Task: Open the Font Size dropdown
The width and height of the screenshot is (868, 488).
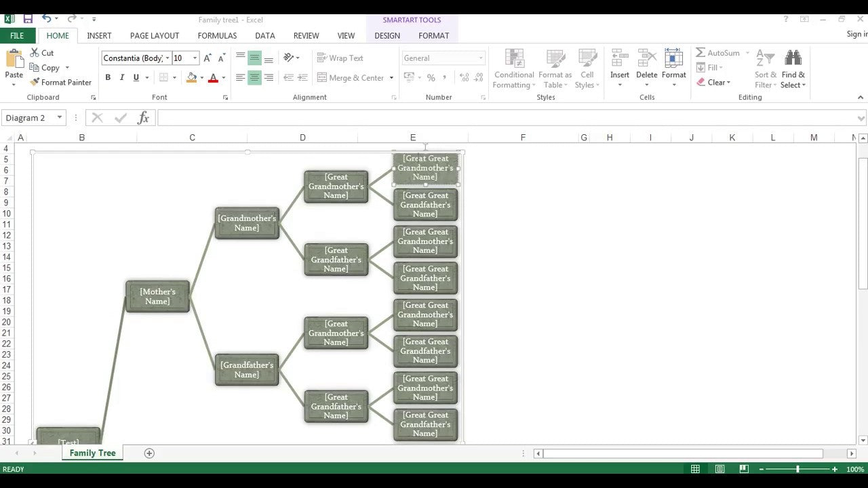Action: click(193, 58)
